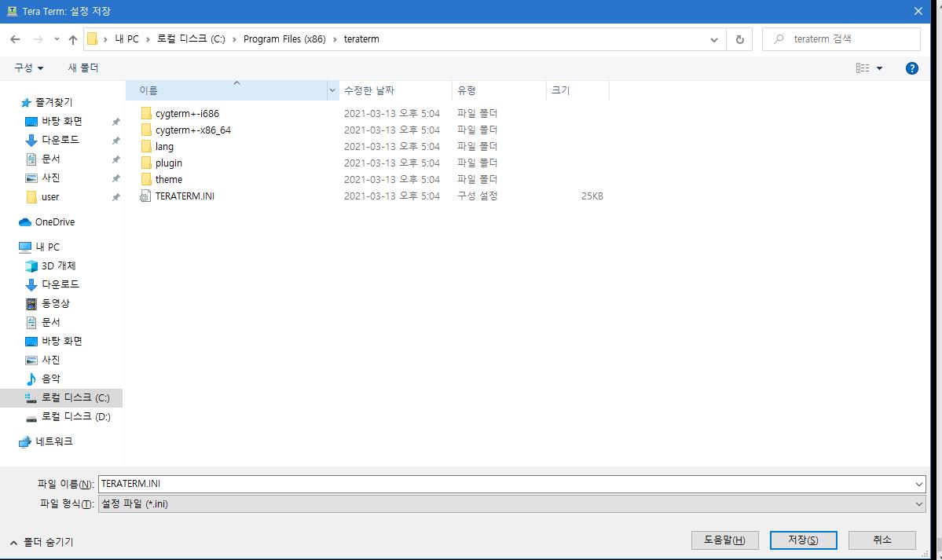
Task: Open help with the question mark icon
Action: point(911,68)
